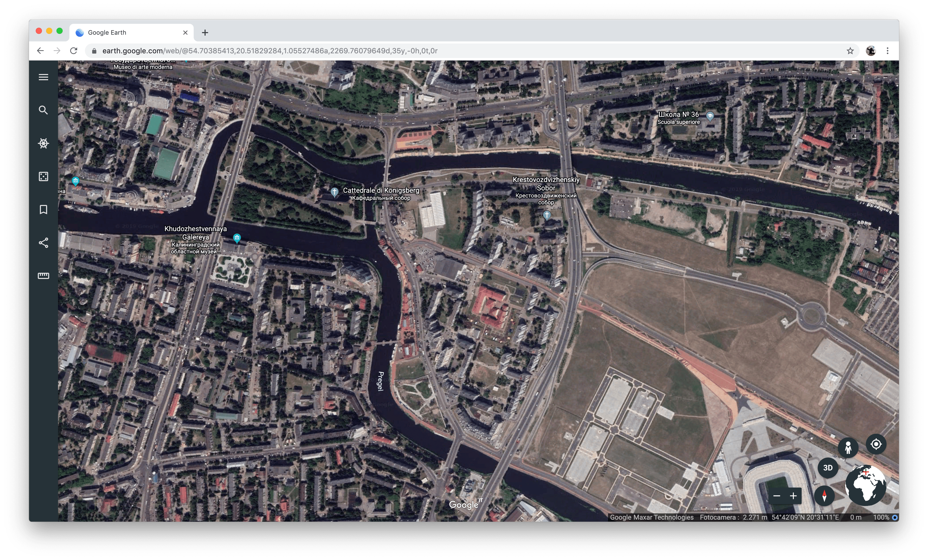This screenshot has width=928, height=560.
Task: Click the compass to reset north
Action: pyautogui.click(x=824, y=495)
